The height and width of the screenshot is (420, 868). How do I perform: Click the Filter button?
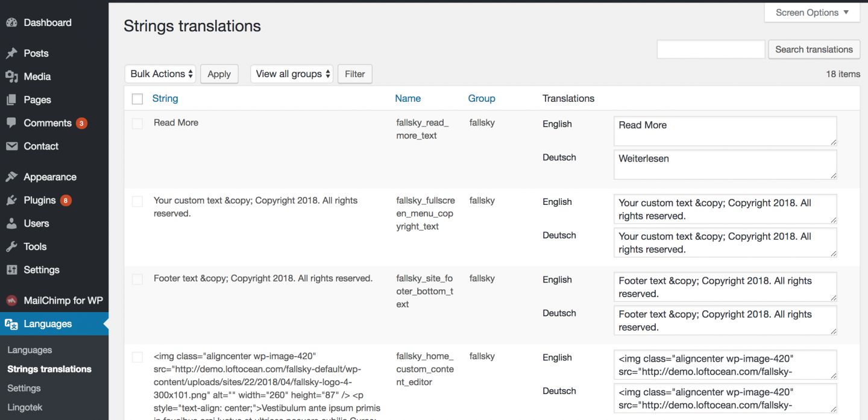tap(354, 74)
